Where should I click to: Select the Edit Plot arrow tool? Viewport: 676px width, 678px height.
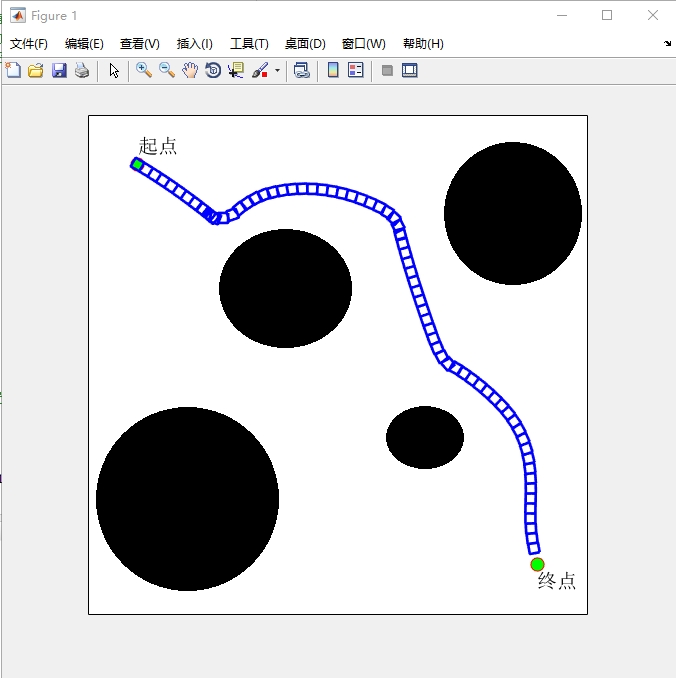tap(114, 70)
